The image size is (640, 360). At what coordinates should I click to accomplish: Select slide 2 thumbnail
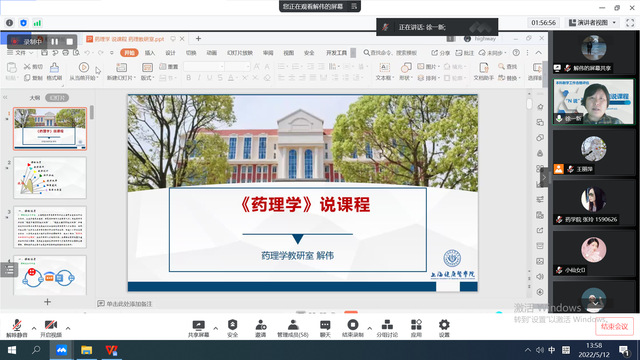tap(50, 178)
